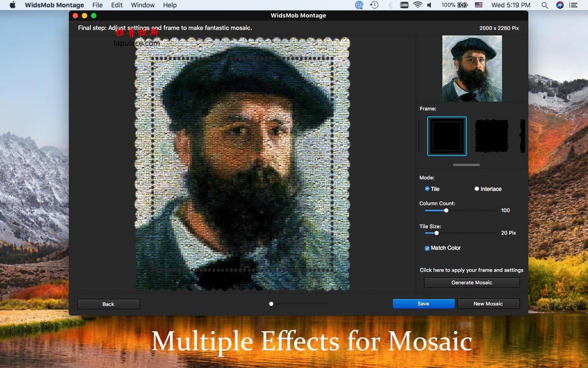Open the Window menu
Image resolution: width=588 pixels, height=368 pixels.
click(x=142, y=5)
